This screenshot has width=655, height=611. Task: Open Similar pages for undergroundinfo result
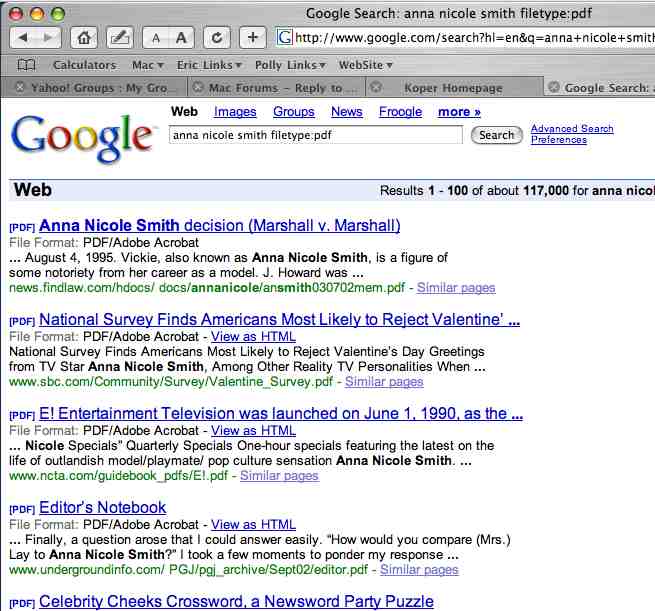[x=419, y=569]
